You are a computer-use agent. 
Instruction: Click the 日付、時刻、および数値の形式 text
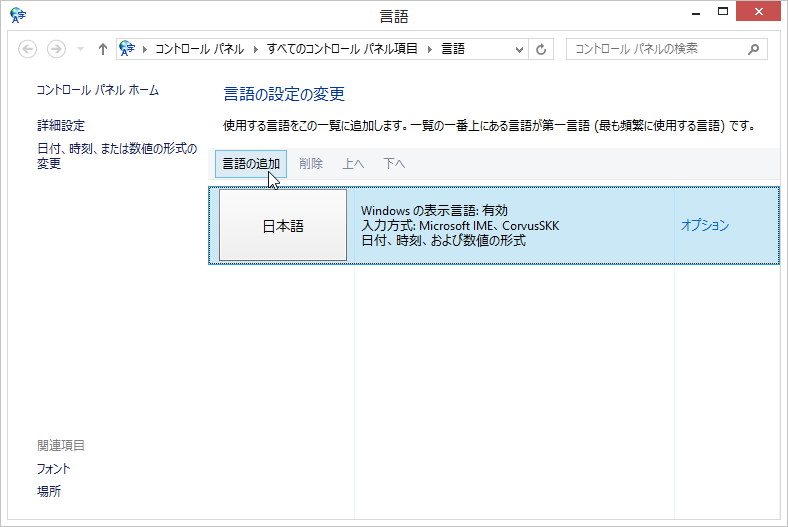pos(443,241)
